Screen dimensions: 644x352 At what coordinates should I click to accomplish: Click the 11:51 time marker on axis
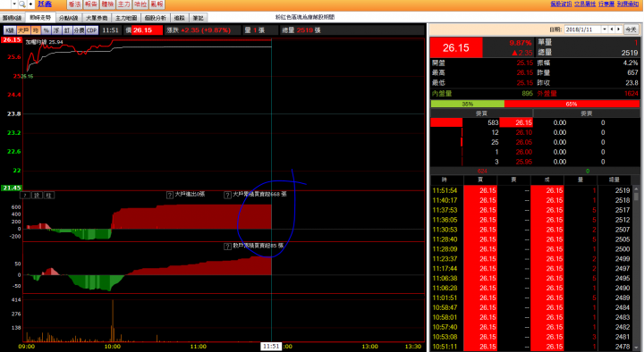(x=271, y=347)
